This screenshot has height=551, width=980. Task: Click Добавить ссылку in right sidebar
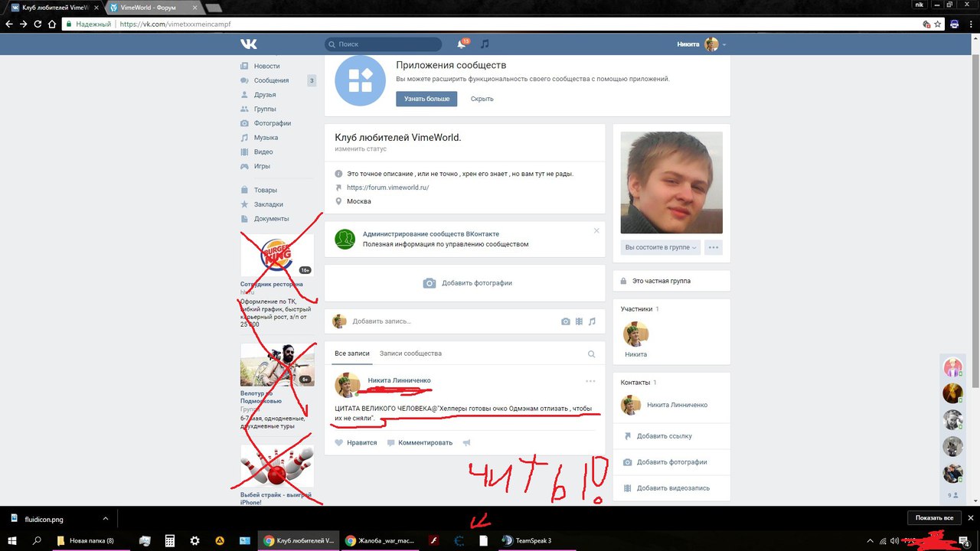(664, 436)
